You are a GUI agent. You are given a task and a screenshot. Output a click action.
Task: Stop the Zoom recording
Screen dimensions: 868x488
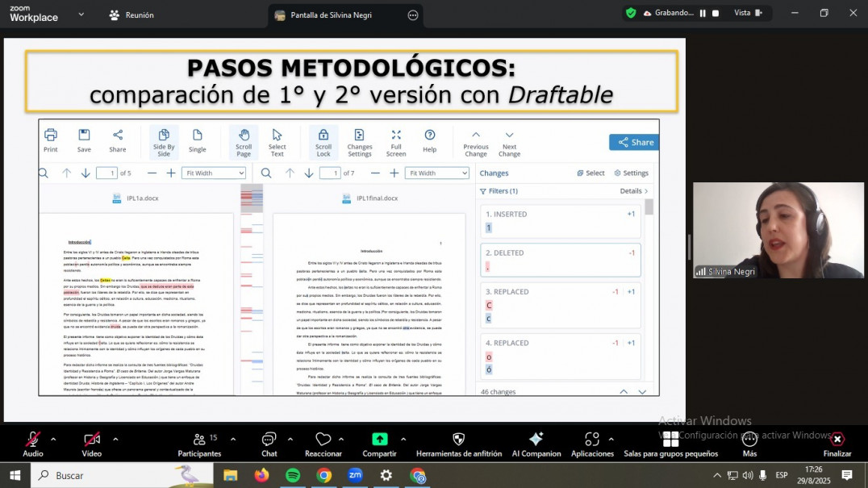[x=716, y=13]
